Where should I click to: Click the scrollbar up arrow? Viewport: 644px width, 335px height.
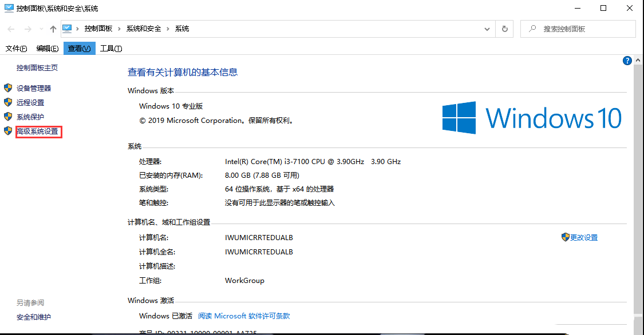[x=638, y=60]
